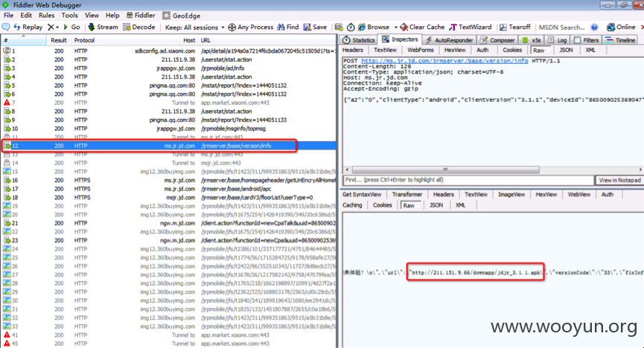Open the File menu
The image size is (644, 348).
(9, 15)
